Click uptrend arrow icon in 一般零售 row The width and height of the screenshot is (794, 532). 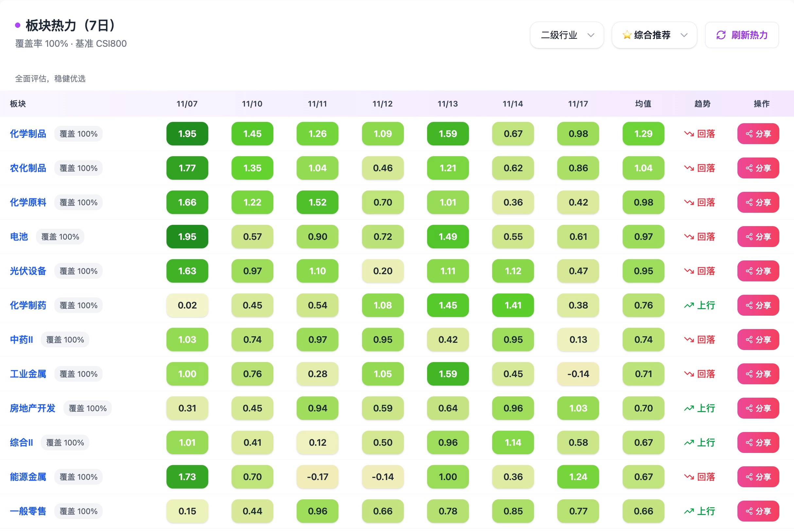click(689, 511)
